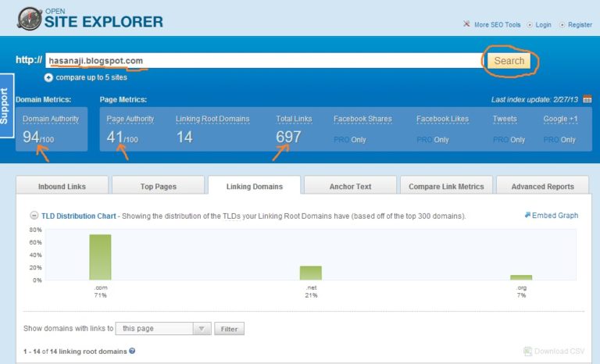600x364 pixels.
Task: Click the More SEO Tools wrench icon
Action: click(x=466, y=24)
